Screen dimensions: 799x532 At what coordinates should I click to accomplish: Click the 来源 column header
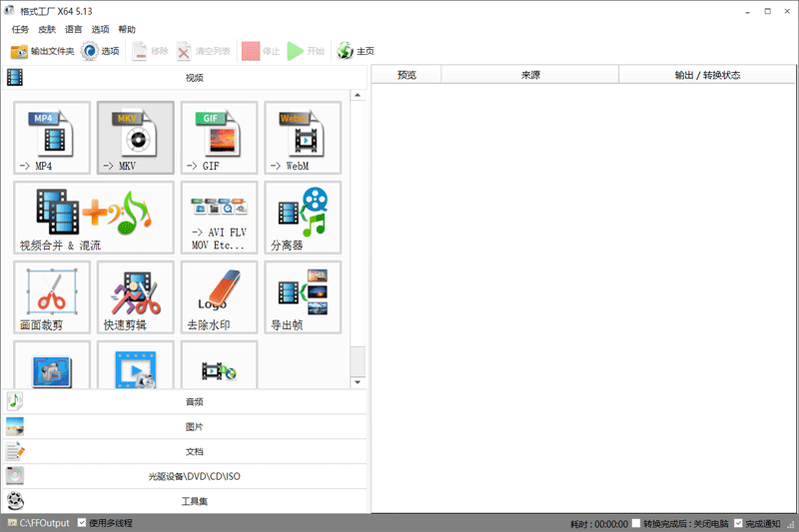point(530,75)
